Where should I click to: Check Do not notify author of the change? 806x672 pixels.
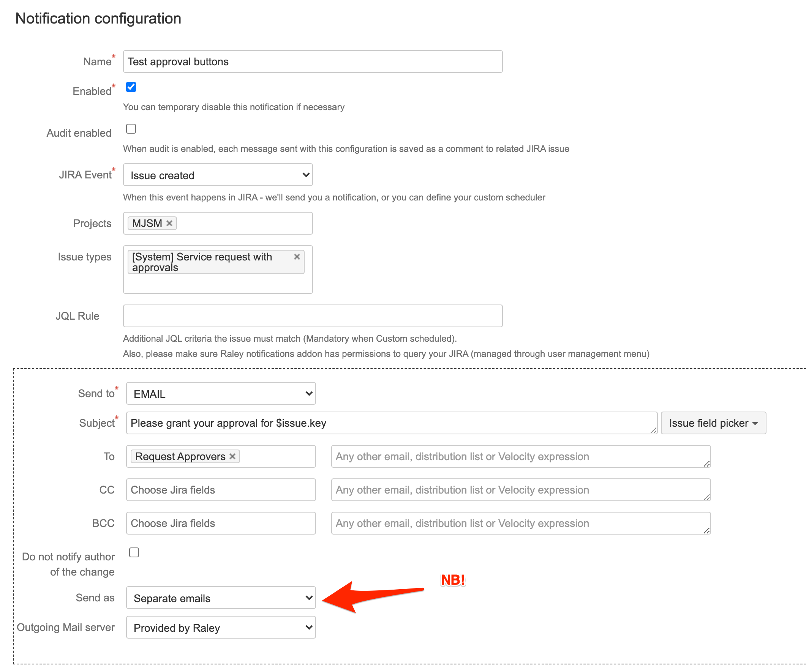(134, 552)
